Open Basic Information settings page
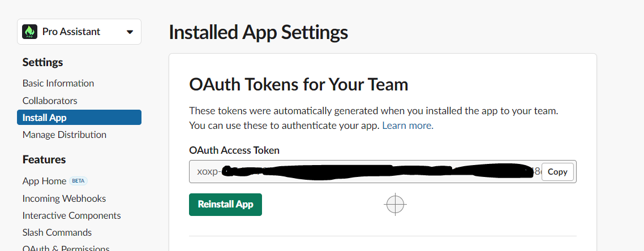The image size is (644, 251). [x=58, y=83]
